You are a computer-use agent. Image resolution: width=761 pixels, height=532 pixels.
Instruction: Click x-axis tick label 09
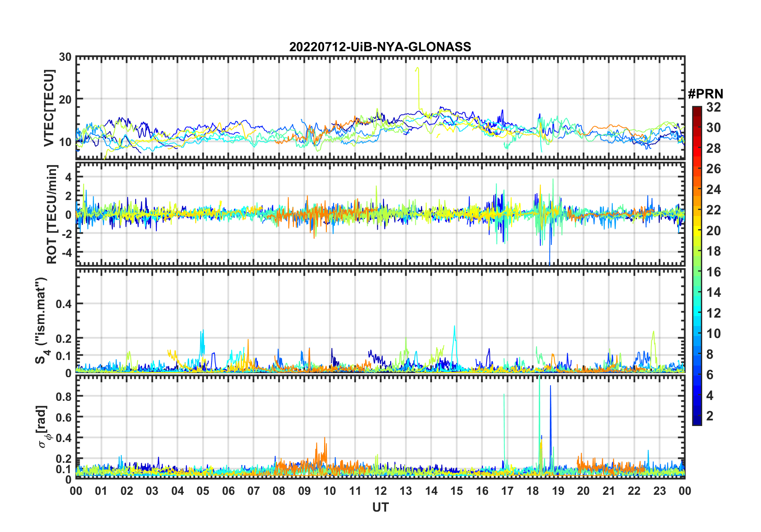coord(304,491)
